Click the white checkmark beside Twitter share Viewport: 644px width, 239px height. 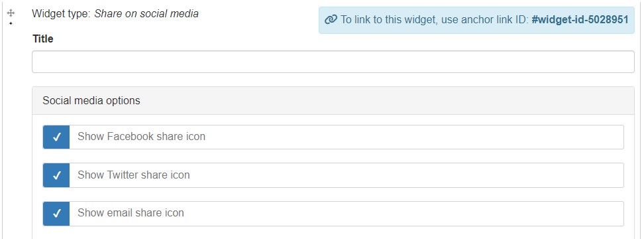pyautogui.click(x=57, y=175)
